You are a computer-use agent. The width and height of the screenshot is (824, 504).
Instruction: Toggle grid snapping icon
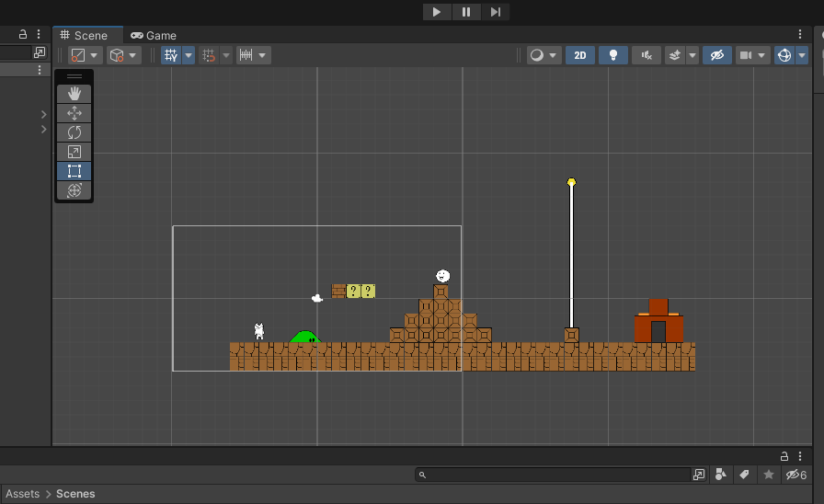pos(209,55)
